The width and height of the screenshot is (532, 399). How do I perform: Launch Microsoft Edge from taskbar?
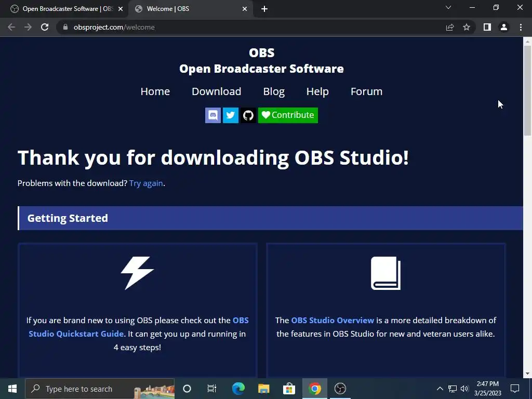point(238,389)
